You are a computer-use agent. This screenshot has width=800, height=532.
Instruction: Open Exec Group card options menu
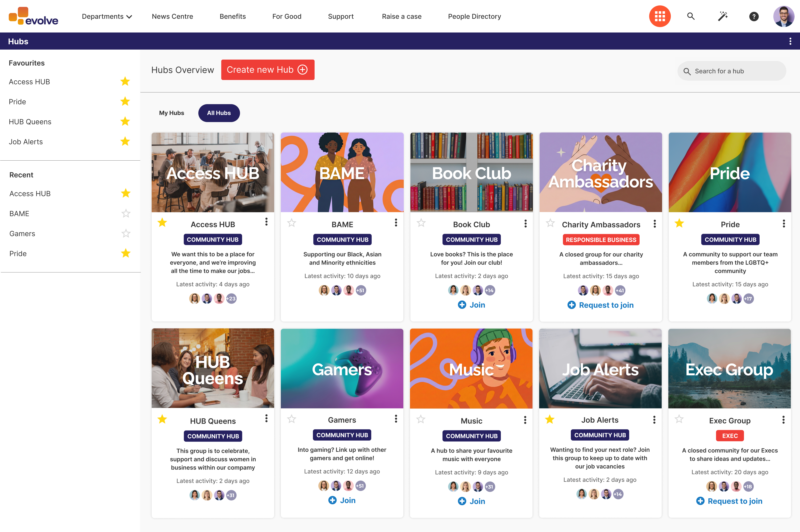783,420
